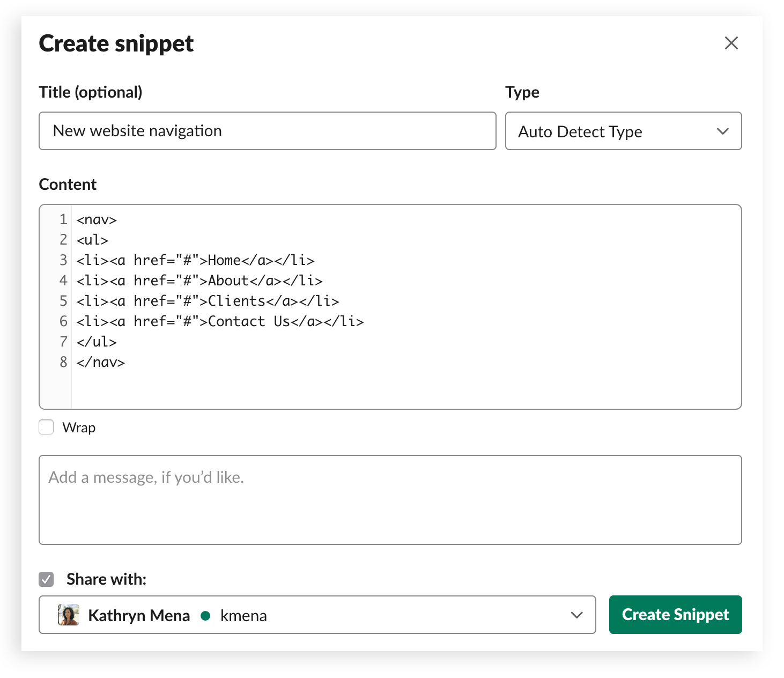Screen dimensions: 784x678
Task: Open the Kathryn Mena share dropdown
Action: (317, 615)
